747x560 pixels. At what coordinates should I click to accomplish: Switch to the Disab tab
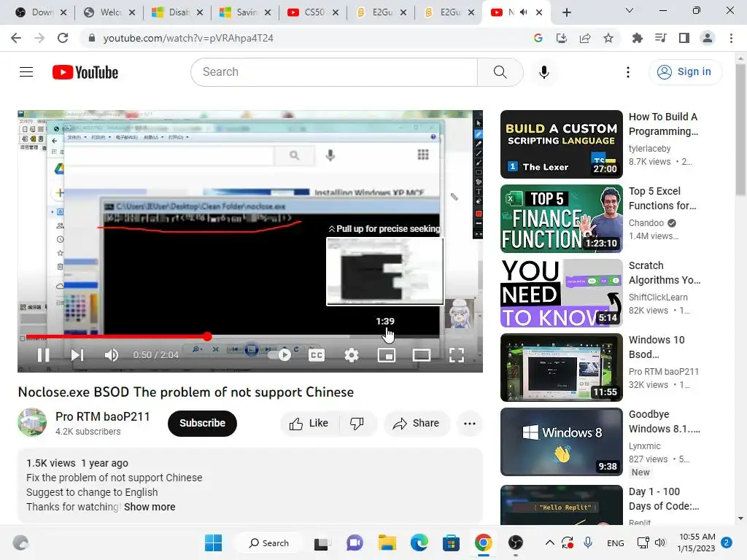click(x=178, y=12)
